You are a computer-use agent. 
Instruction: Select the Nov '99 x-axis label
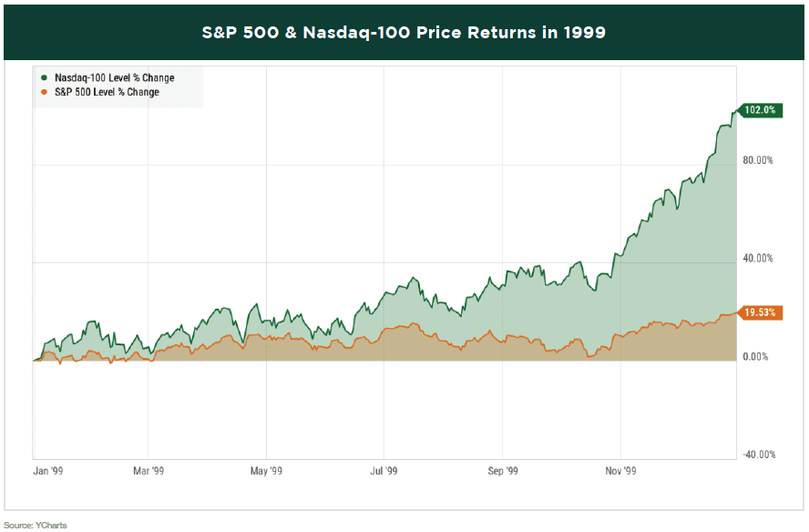(x=620, y=471)
